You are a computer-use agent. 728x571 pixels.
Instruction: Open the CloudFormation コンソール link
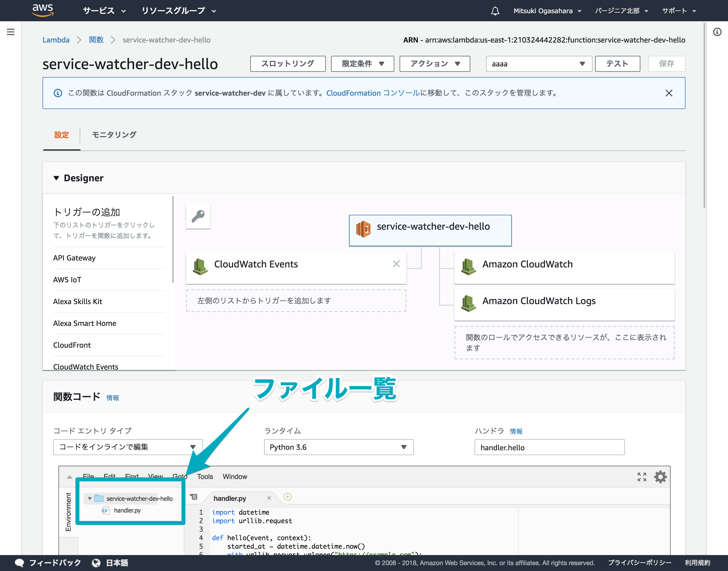373,93
